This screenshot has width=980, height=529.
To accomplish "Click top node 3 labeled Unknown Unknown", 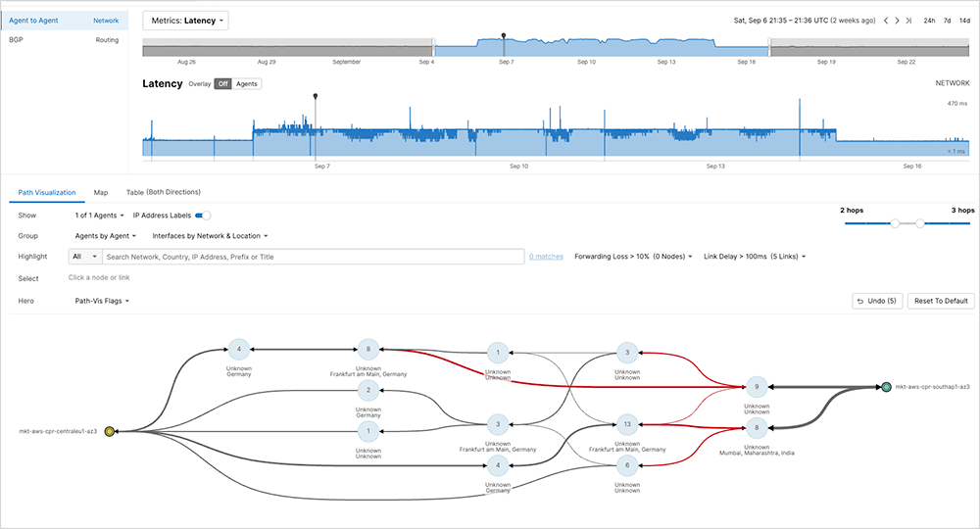I will (627, 353).
